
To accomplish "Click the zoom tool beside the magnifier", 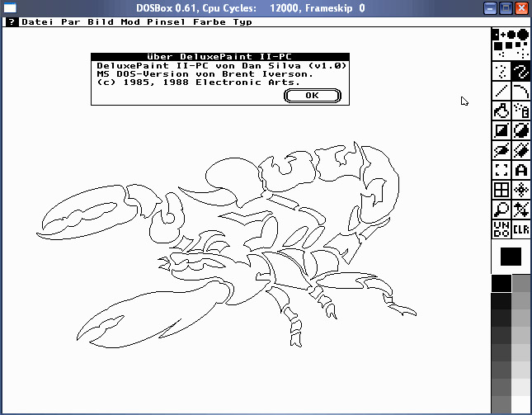I will 520,209.
